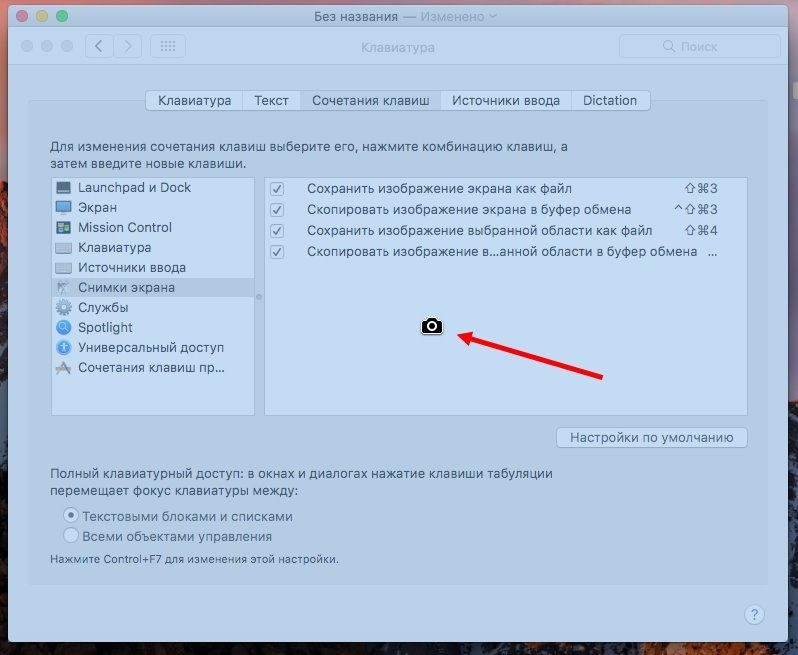The height and width of the screenshot is (655, 798).
Task: Go forward with the right chevron button
Action: coord(128,47)
